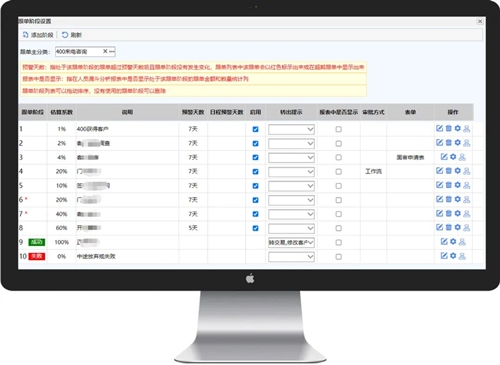Click the user icon on stage row 4
The height and width of the screenshot is (365, 500).
pyautogui.click(x=467, y=171)
